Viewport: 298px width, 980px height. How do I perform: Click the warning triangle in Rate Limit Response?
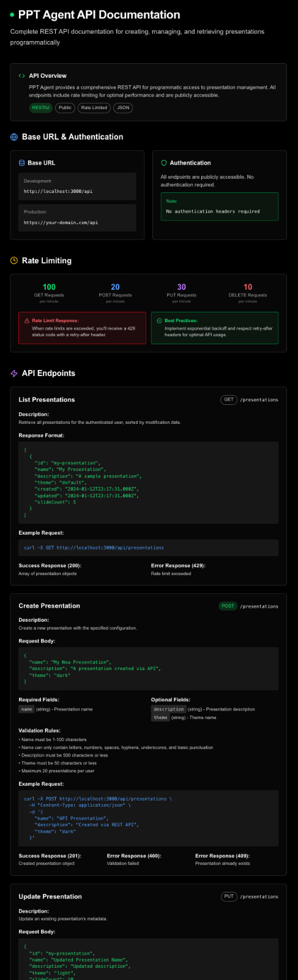tap(27, 321)
